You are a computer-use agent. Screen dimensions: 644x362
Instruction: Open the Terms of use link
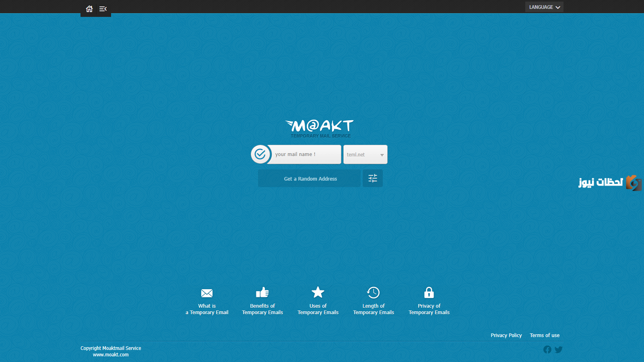545,335
